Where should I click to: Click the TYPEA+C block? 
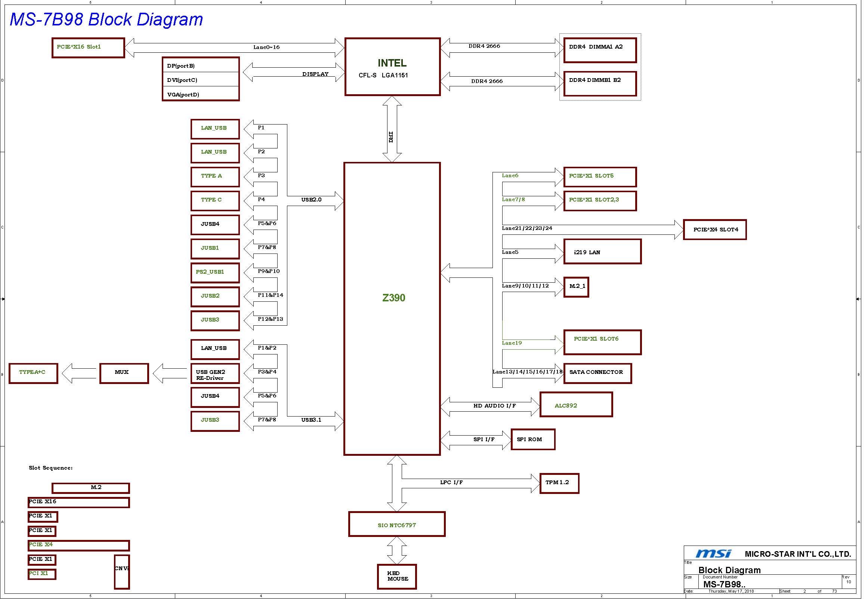(x=34, y=374)
